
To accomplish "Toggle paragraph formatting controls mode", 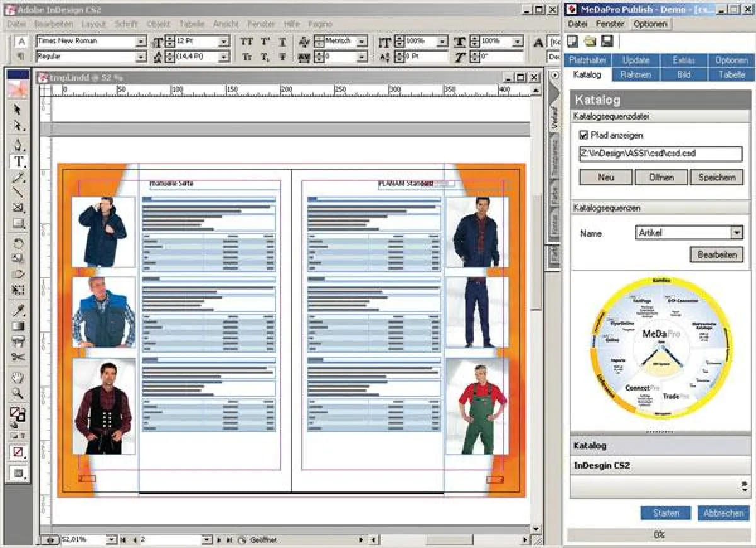I will tap(21, 56).
